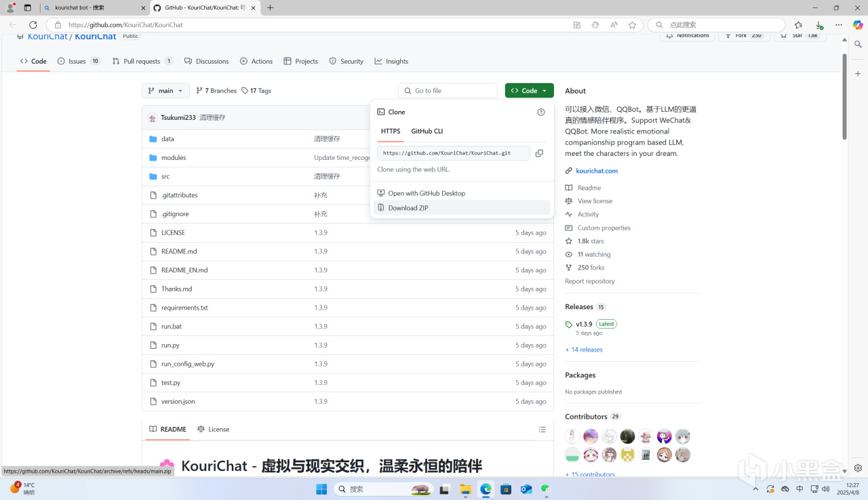Open the run.bat file
Image resolution: width=868 pixels, height=500 pixels.
coord(172,327)
